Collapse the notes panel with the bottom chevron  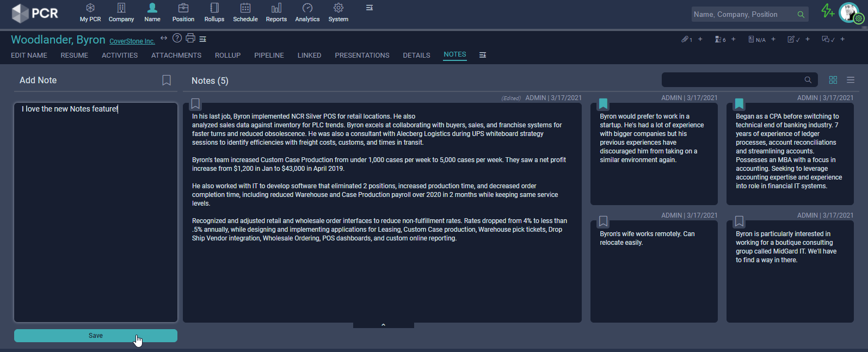384,325
